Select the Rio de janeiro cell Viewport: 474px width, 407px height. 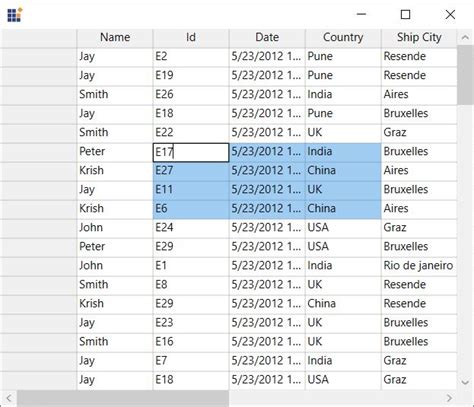[419, 266]
